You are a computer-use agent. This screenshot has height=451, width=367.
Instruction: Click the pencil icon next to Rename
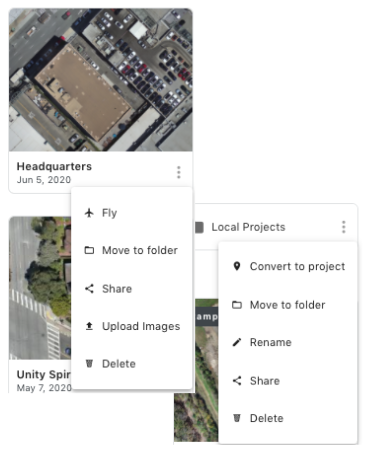coord(237,342)
